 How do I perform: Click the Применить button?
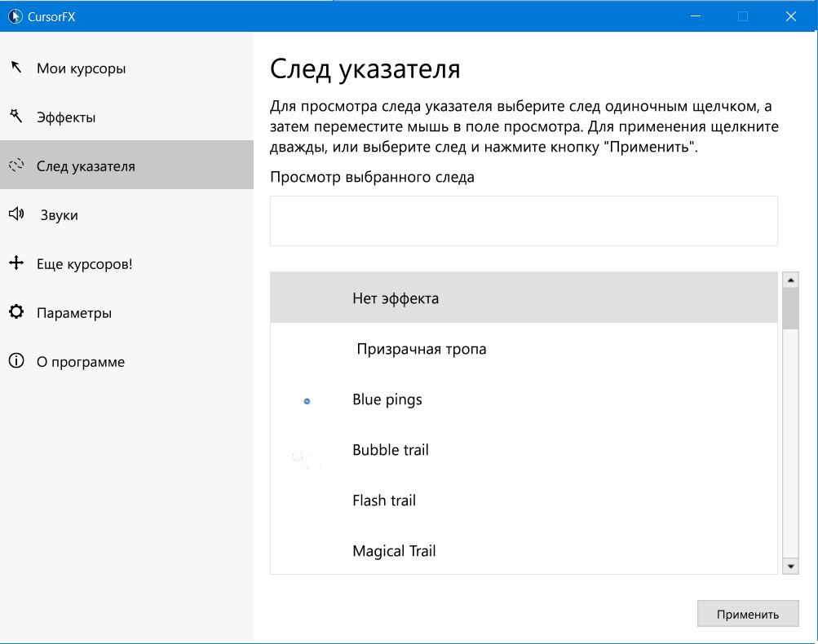click(x=748, y=614)
